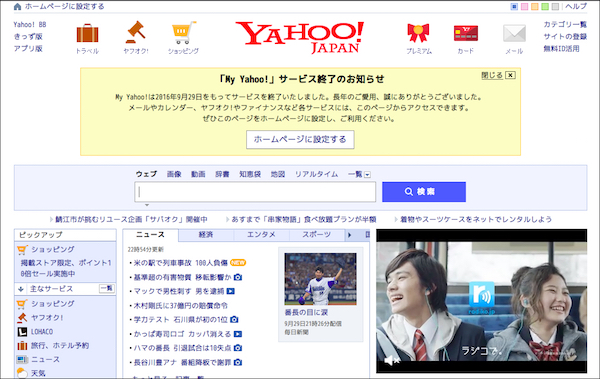This screenshot has width=600, height=379.
Task: Open headline マックで男性刺す 男を逮捕
Action: [179, 291]
